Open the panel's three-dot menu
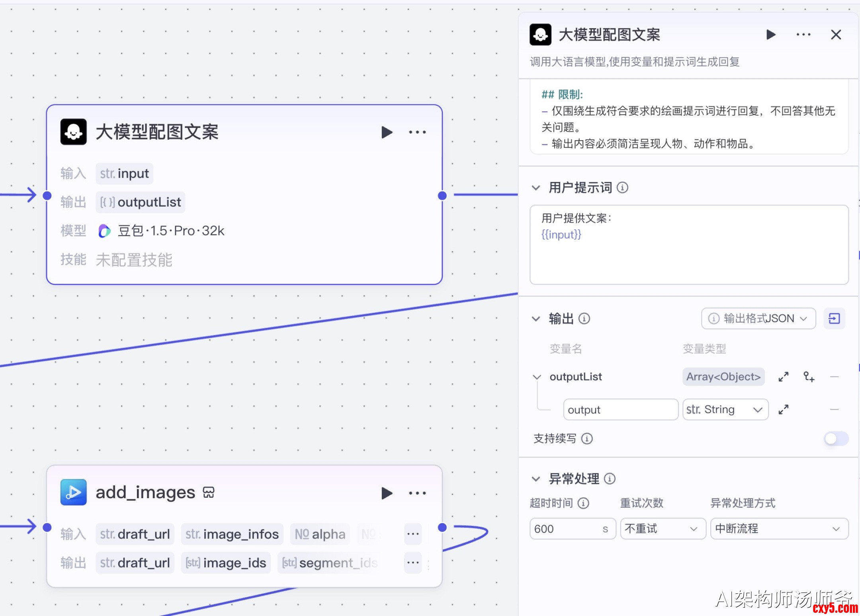Image resolution: width=860 pixels, height=616 pixels. pyautogui.click(x=803, y=35)
